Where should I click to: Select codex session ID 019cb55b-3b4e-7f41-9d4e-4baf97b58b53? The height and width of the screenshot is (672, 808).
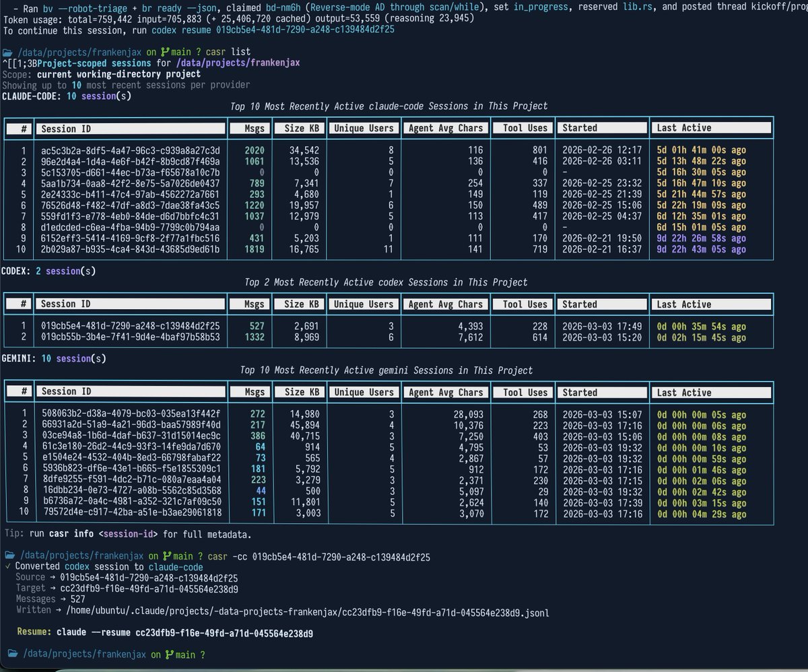(x=130, y=337)
